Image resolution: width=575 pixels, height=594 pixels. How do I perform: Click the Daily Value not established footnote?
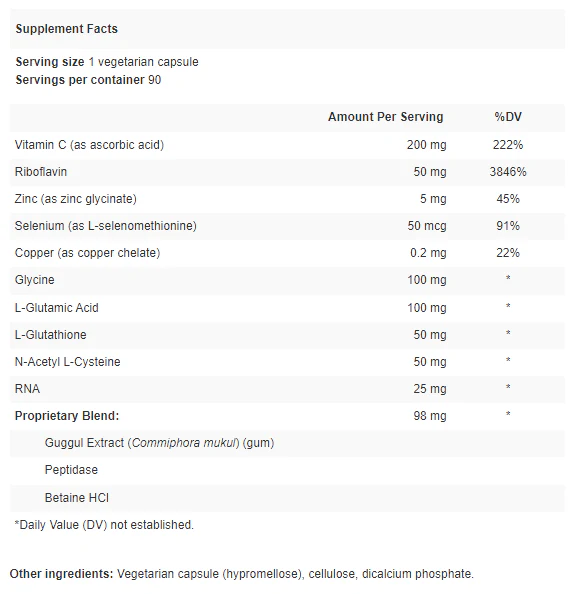(x=104, y=525)
